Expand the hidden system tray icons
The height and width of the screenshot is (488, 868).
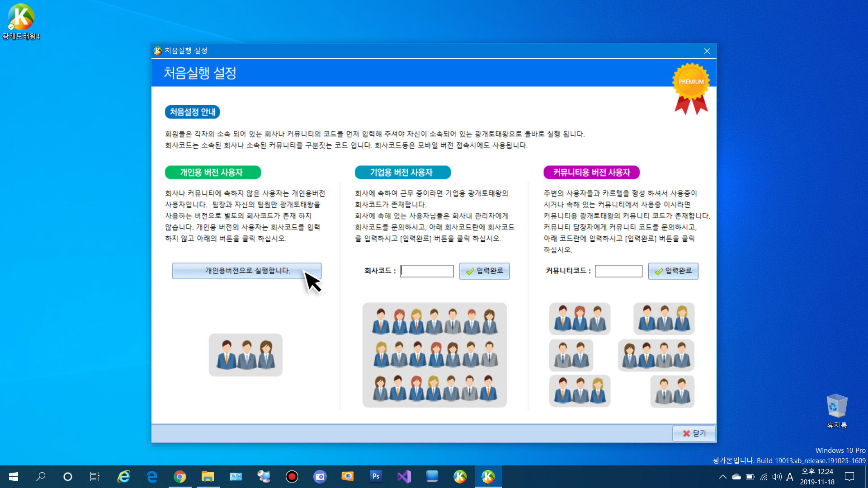pyautogui.click(x=722, y=477)
